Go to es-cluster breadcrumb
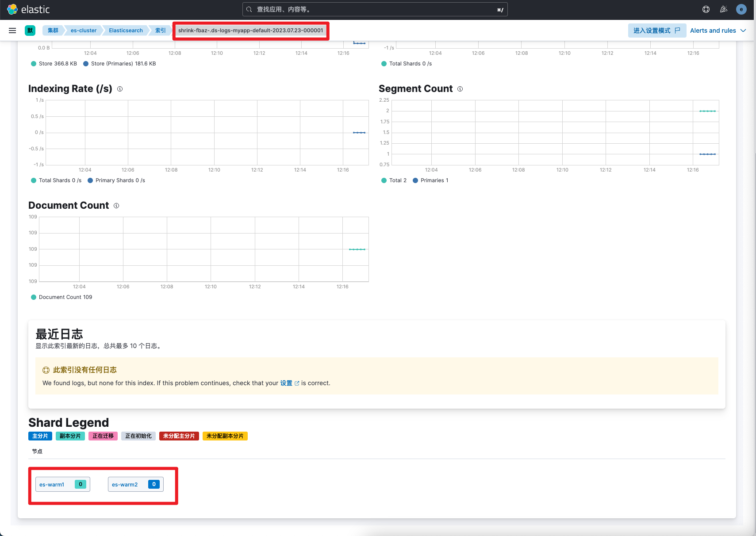The width and height of the screenshot is (756, 536). 84,31
